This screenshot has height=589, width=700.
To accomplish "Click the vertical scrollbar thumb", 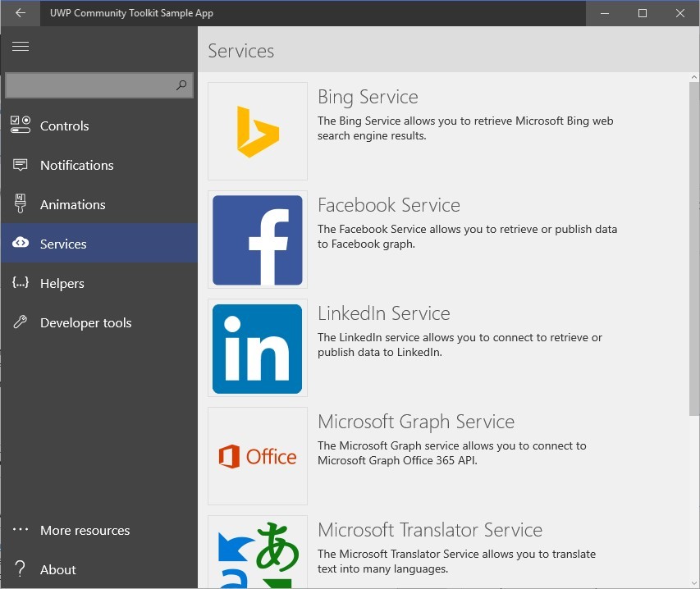I will coord(694,249).
